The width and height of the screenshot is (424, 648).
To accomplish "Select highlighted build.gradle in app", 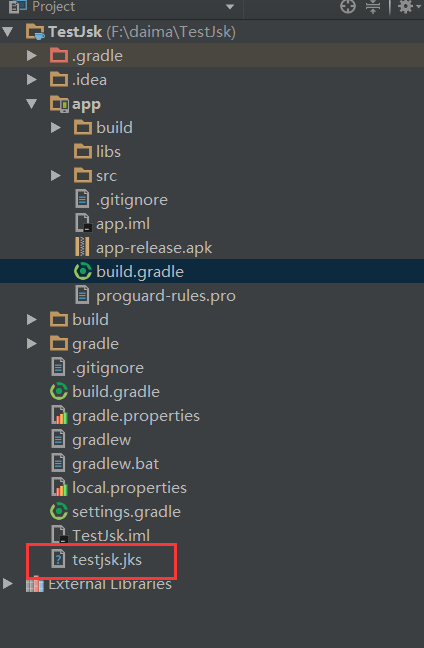I will (x=140, y=272).
